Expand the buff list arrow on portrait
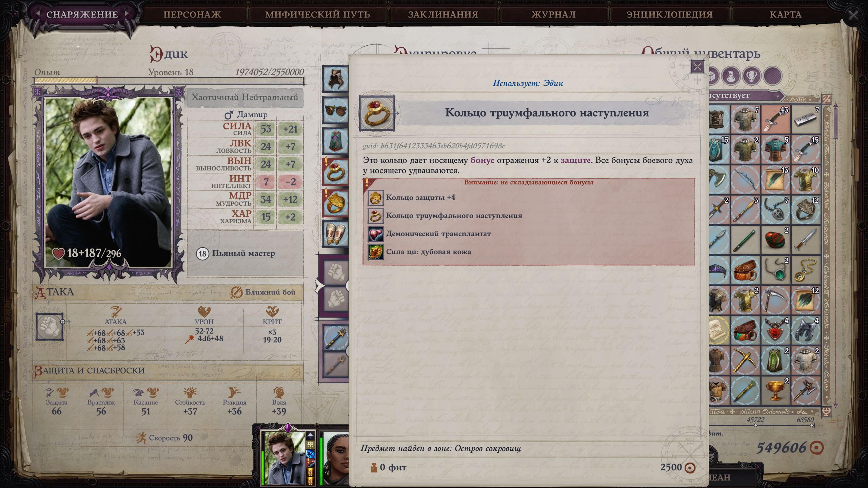Image resolution: width=868 pixels, height=488 pixels. click(x=310, y=435)
